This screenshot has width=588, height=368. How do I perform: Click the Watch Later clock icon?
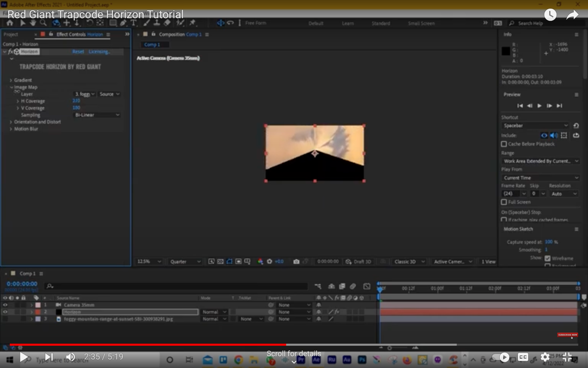550,15
